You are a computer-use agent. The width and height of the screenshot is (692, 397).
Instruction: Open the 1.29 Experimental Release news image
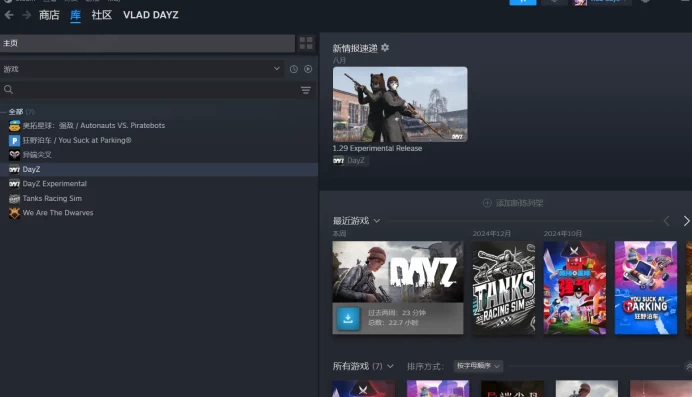click(400, 104)
